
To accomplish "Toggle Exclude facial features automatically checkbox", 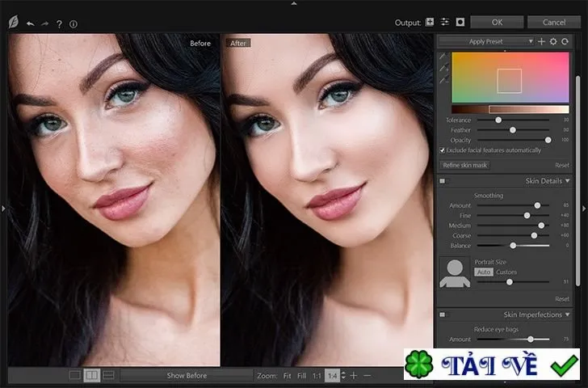I will coord(442,150).
